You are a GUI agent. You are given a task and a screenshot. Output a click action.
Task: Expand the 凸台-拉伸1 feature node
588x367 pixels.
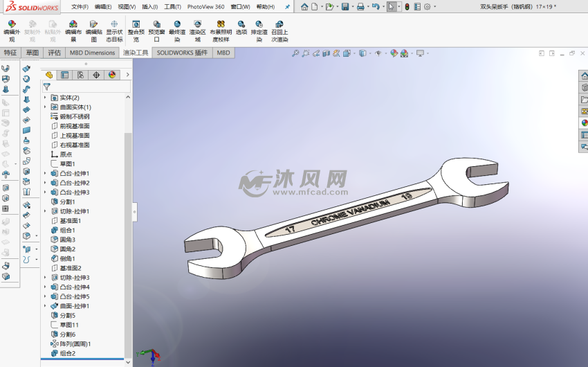coord(46,173)
